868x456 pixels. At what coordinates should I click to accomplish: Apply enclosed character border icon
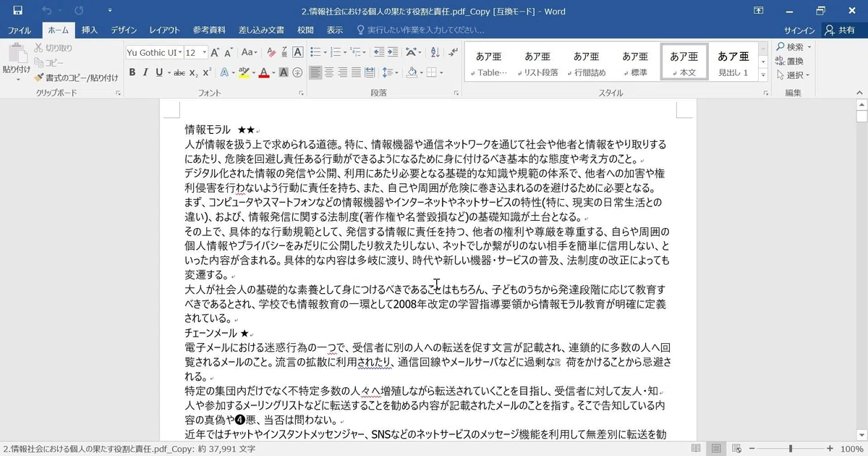pos(297,52)
